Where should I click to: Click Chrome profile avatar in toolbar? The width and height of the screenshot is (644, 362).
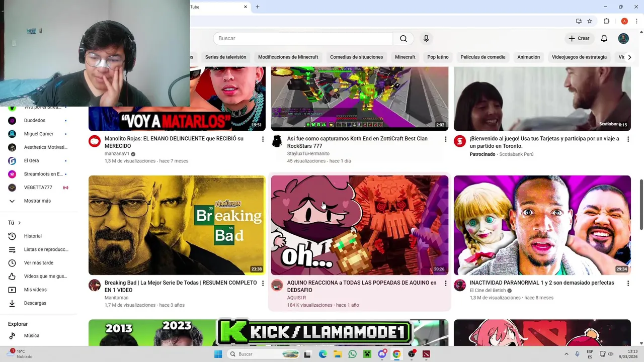624,21
